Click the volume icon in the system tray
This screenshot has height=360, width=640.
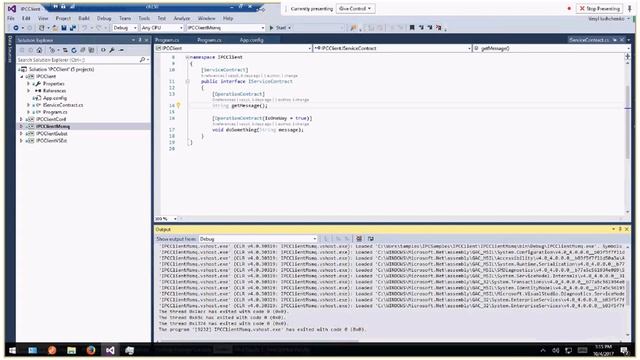coord(556,350)
